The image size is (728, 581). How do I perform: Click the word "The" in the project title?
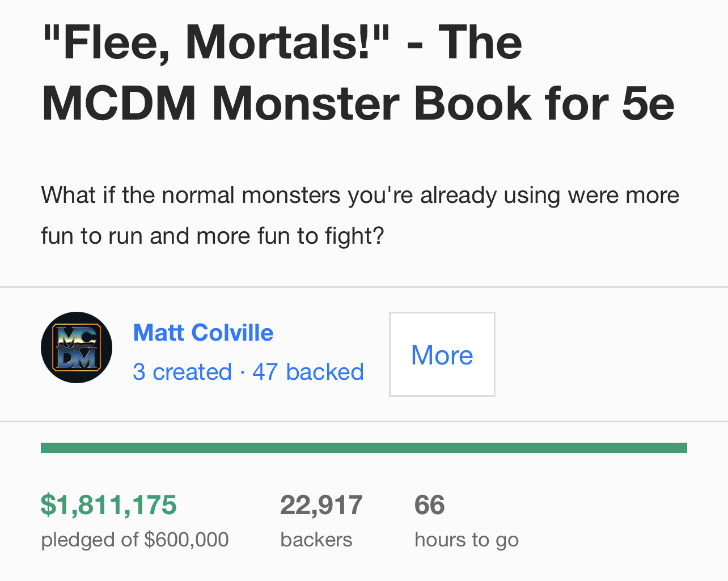[480, 43]
